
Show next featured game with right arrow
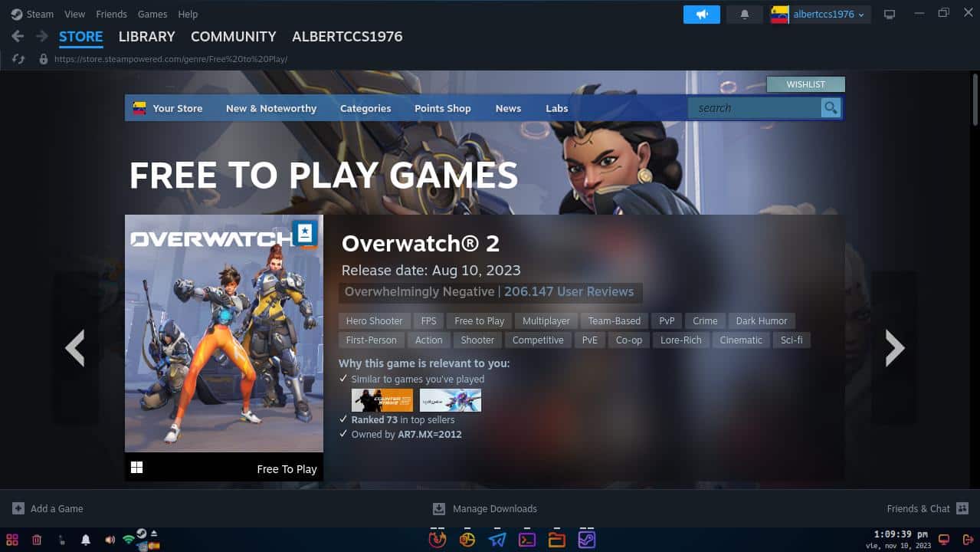coord(894,348)
